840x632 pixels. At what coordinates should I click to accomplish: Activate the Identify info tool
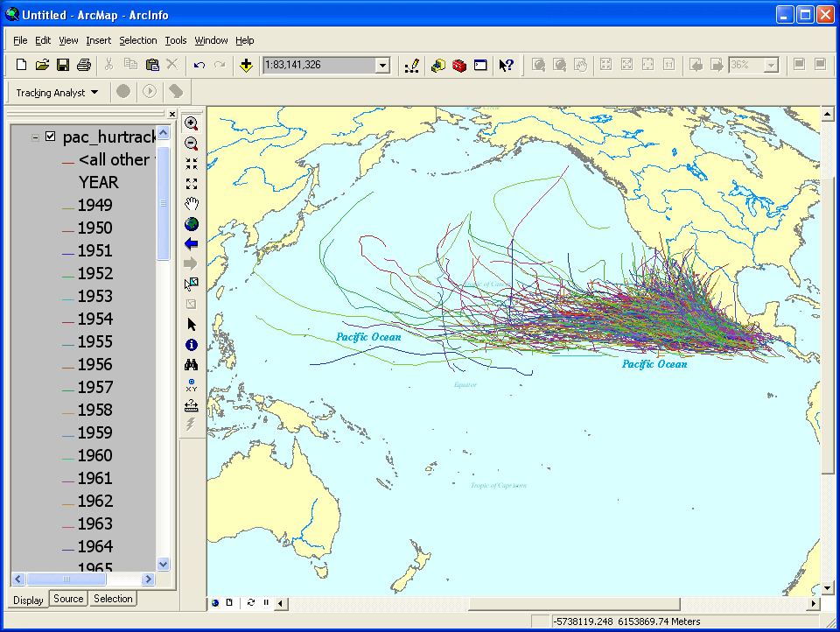click(x=192, y=345)
